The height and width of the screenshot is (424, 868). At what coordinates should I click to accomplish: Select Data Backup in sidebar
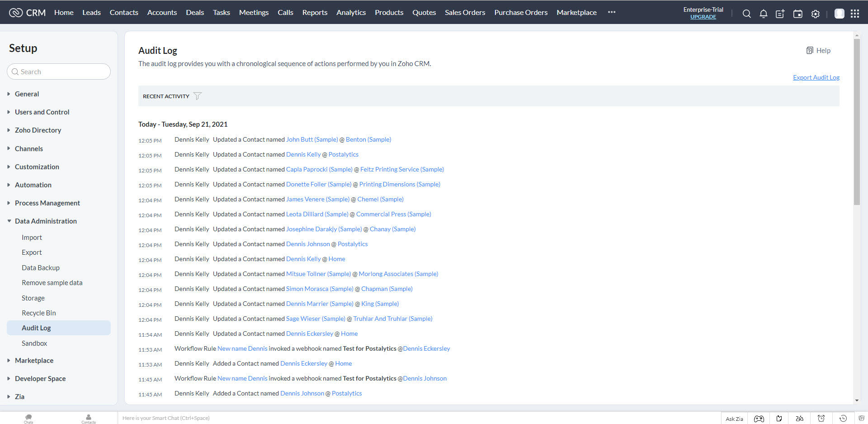tap(41, 267)
